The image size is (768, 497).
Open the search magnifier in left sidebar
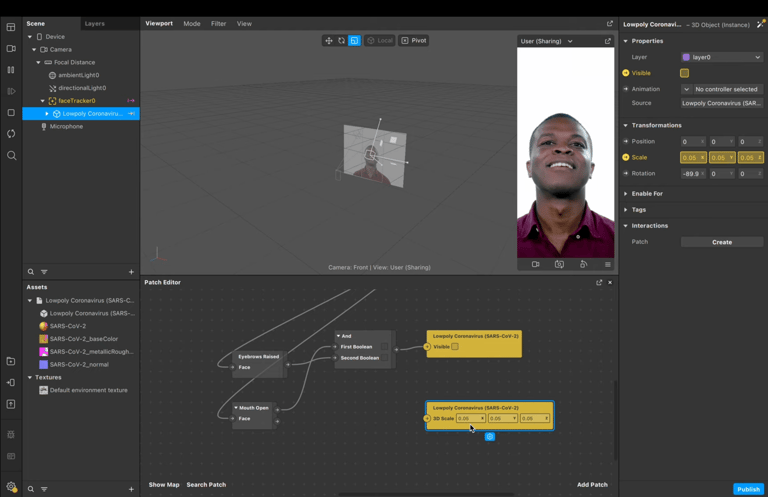11,156
